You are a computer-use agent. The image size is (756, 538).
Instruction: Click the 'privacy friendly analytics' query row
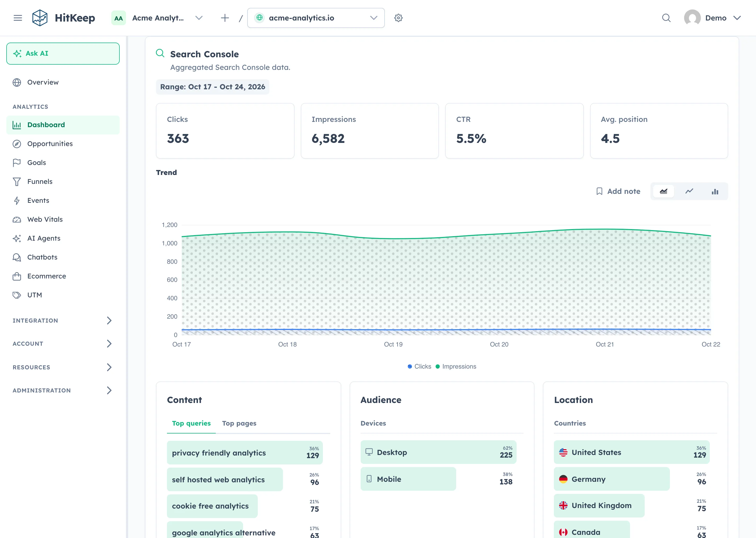(x=245, y=453)
